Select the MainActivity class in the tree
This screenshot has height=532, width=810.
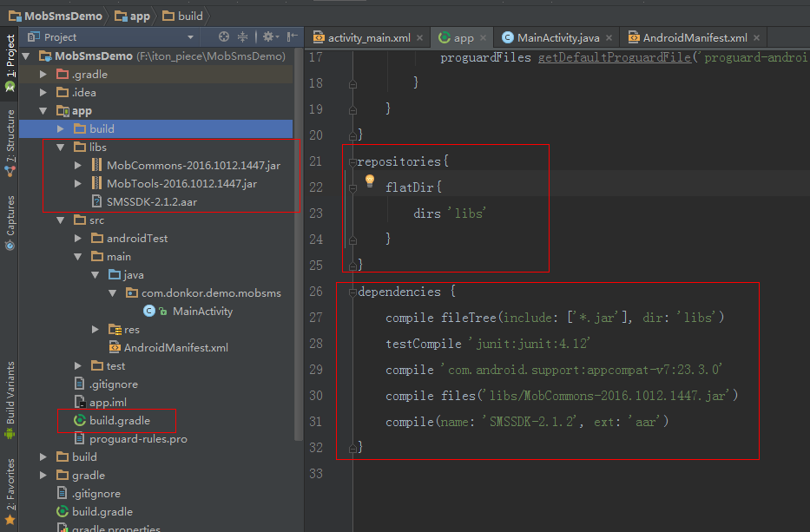pyautogui.click(x=188, y=311)
